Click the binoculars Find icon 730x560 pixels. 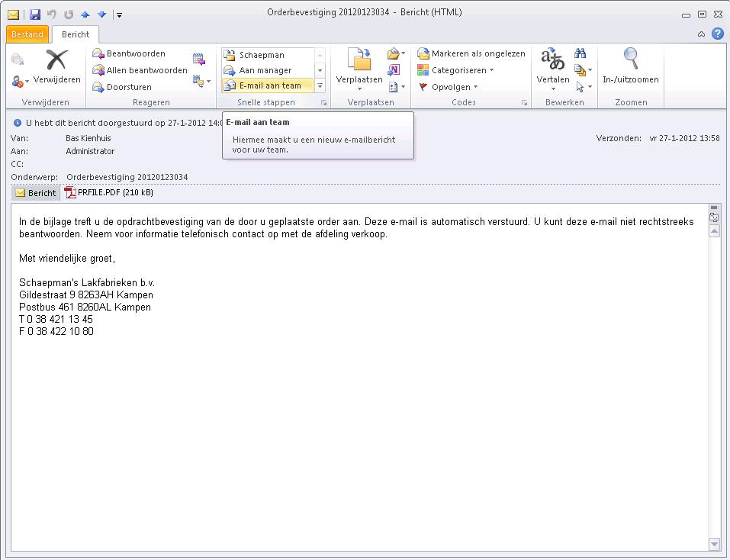[580, 53]
